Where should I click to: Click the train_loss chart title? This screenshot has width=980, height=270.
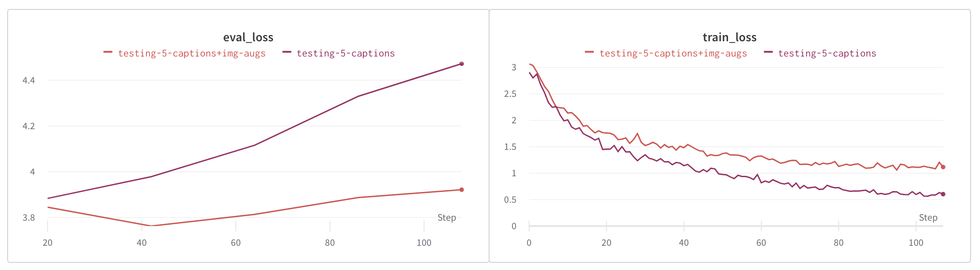[729, 37]
